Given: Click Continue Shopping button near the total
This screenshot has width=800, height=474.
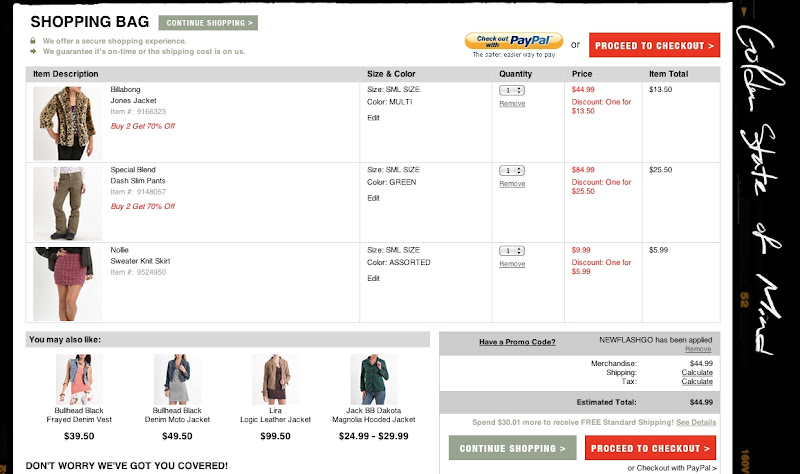Looking at the screenshot, I should [x=512, y=448].
